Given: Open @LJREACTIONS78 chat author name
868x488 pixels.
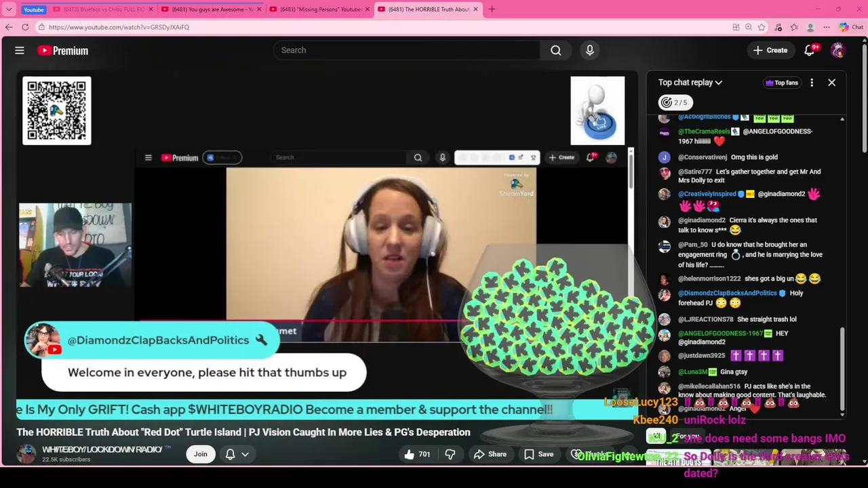Looking at the screenshot, I should tap(705, 319).
